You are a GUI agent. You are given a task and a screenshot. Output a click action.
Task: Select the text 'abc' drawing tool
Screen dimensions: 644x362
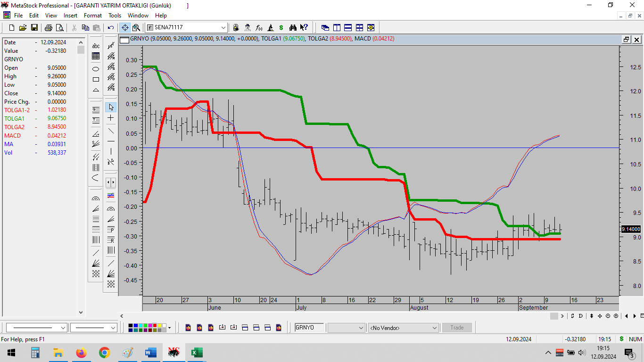click(96, 46)
